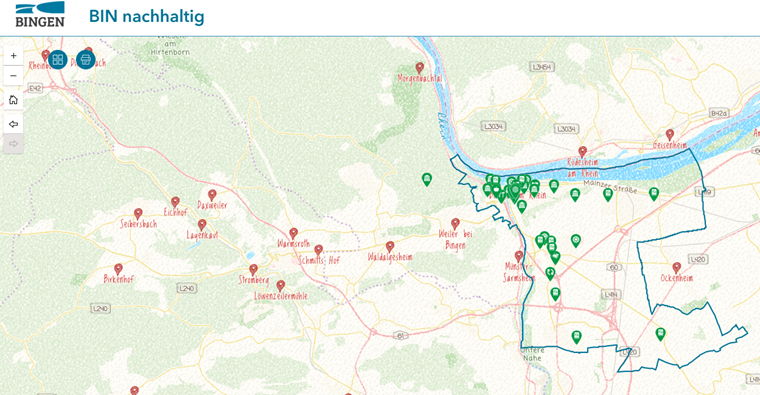
Task: Select the Daxweiler red pin
Action: (x=212, y=195)
